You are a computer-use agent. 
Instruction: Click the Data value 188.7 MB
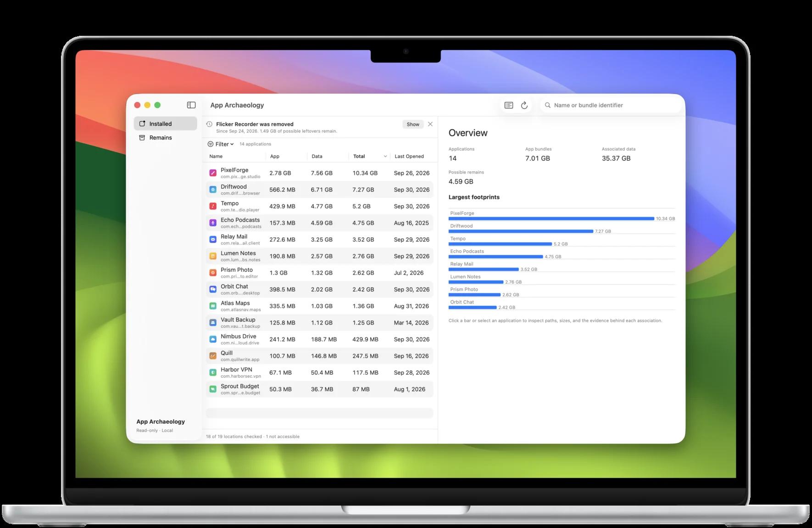coord(324,339)
